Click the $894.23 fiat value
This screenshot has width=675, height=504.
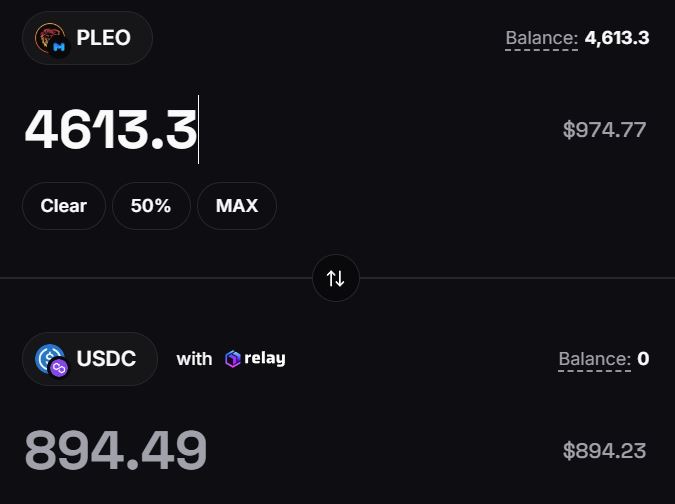[604, 451]
